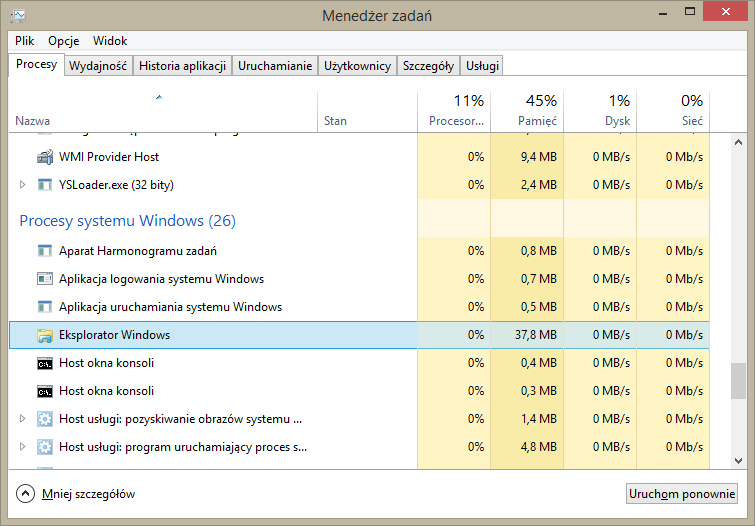Click the gear icon of Host usługi: program uruchamiający

(45, 447)
